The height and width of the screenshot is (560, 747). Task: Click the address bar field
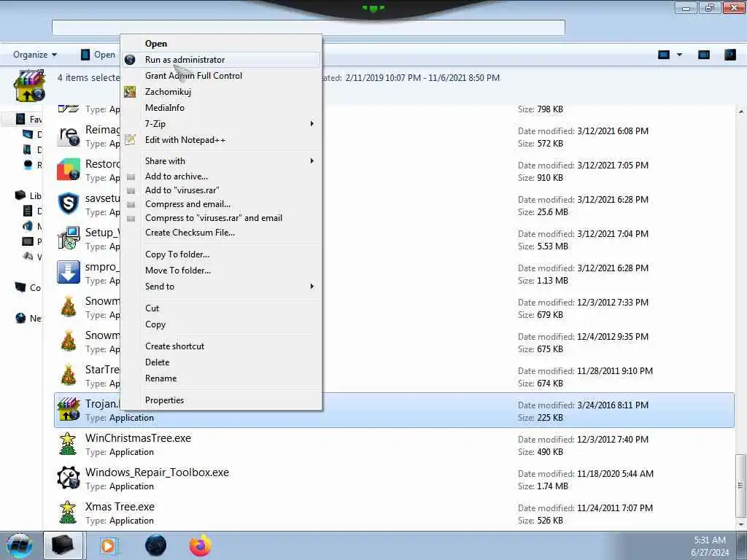(309, 28)
